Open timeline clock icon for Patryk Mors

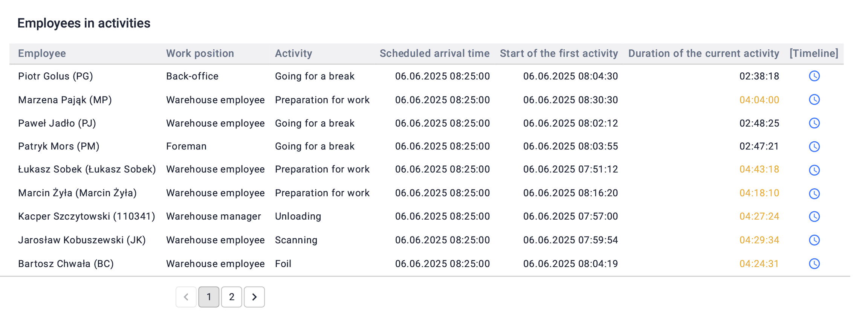click(814, 147)
